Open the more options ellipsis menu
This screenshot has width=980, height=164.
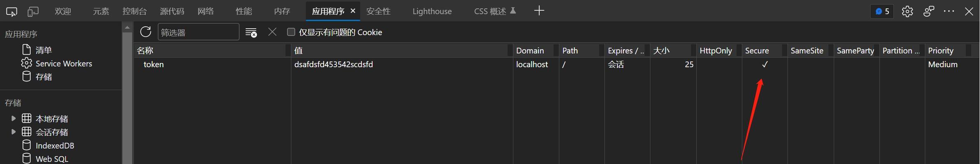tap(949, 11)
